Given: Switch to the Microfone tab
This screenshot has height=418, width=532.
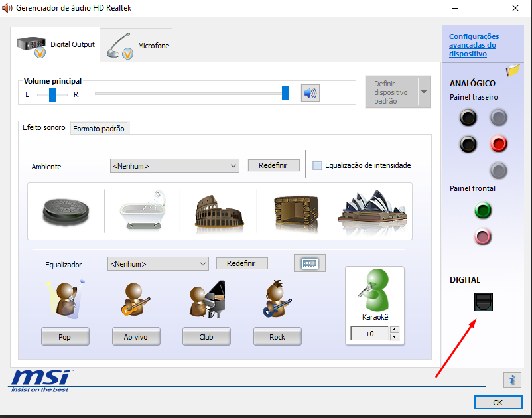Looking at the screenshot, I should 137,46.
